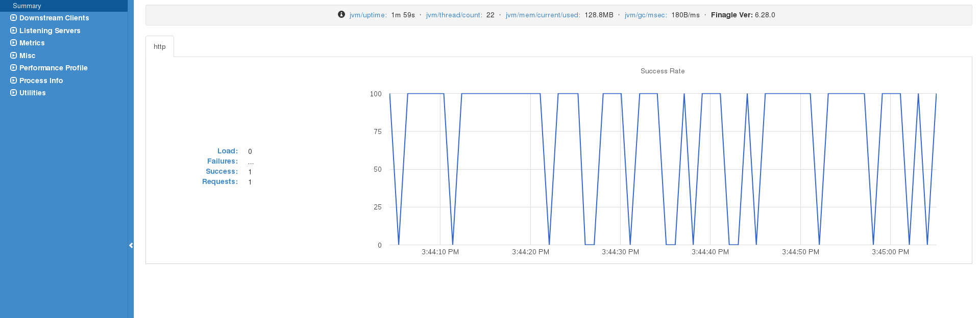Screen dimensions: 980x318
Task: Click the 3:45:00 PM axis label
Action: pyautogui.click(x=891, y=252)
